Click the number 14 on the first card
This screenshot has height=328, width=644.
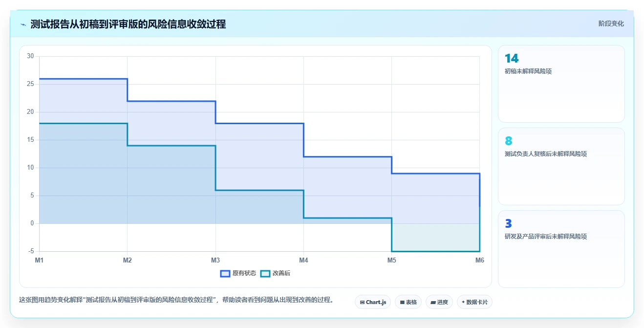(512, 59)
